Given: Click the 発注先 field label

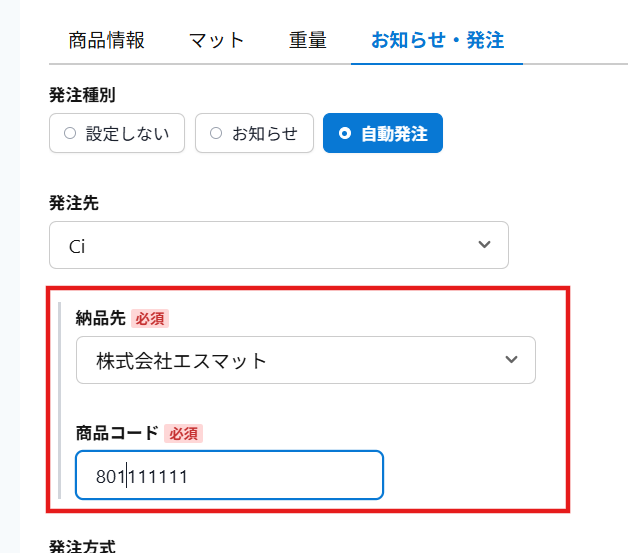Looking at the screenshot, I should tap(73, 203).
